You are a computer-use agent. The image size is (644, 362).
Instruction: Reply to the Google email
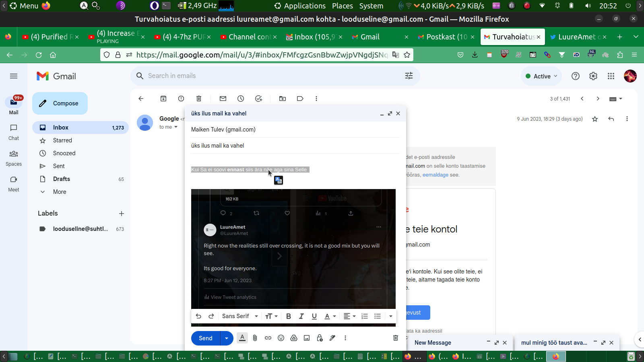pos(611,119)
